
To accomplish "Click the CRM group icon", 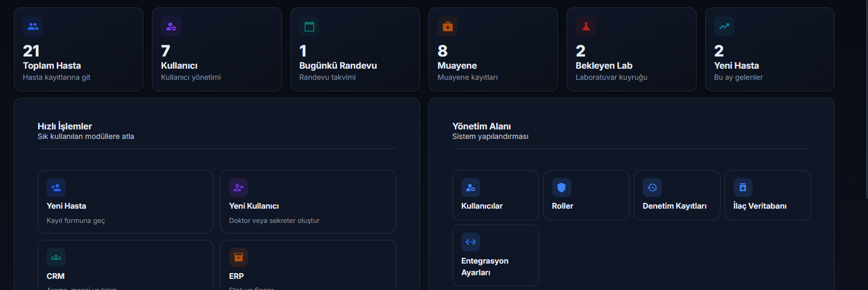I will pyautogui.click(x=56, y=257).
